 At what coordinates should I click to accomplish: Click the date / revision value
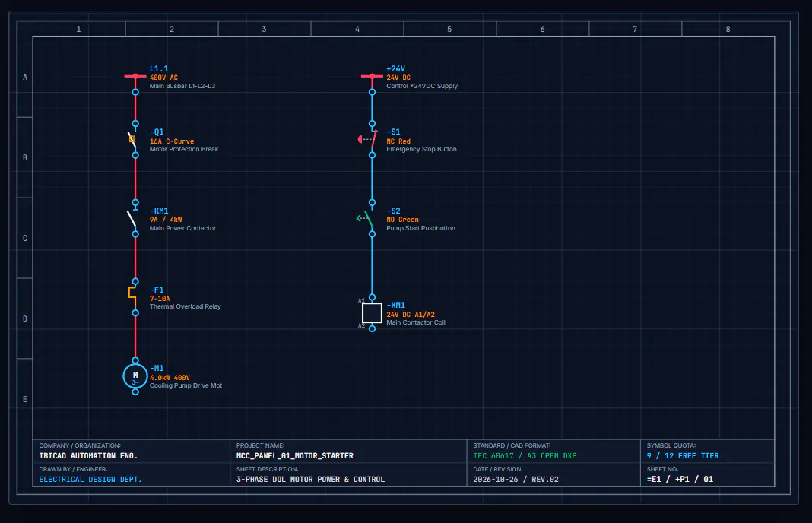click(515, 480)
